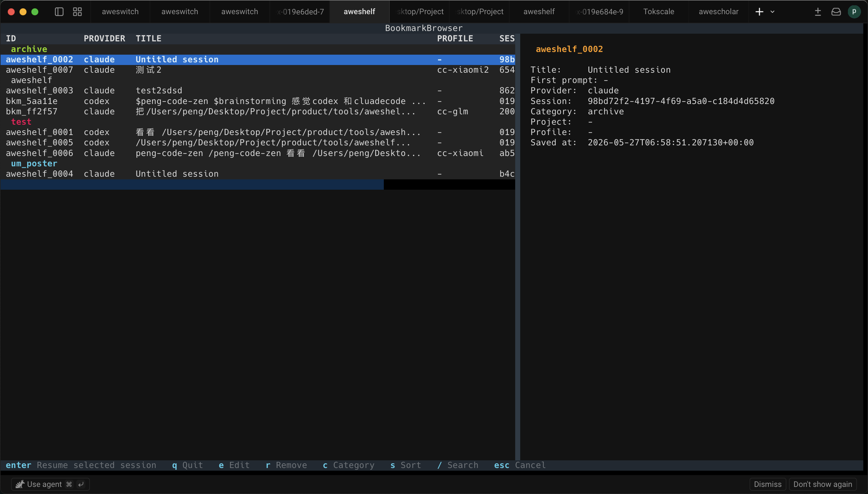Click the PROVIDER column header

[105, 39]
